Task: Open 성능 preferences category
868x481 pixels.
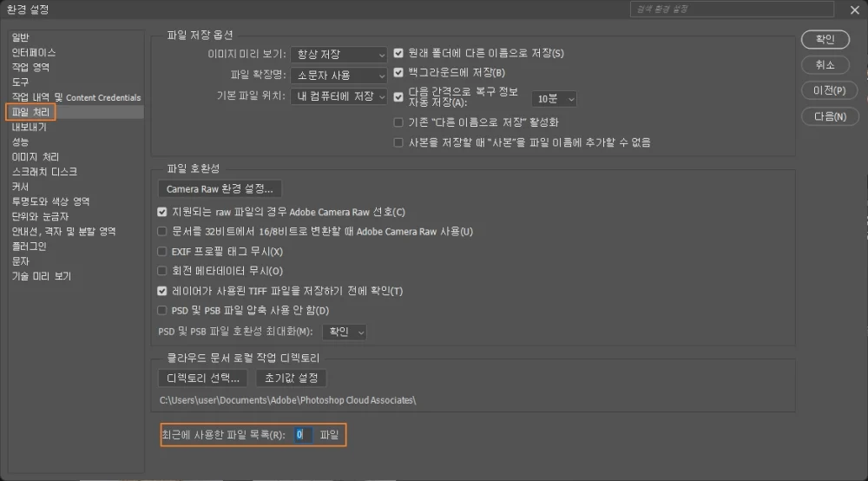Action: tap(21, 142)
